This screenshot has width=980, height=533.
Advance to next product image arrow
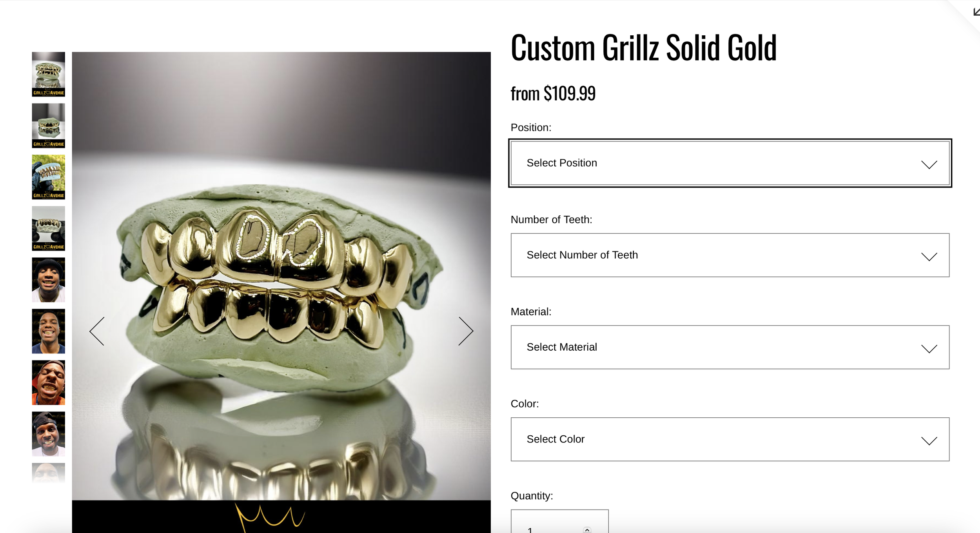(x=466, y=331)
